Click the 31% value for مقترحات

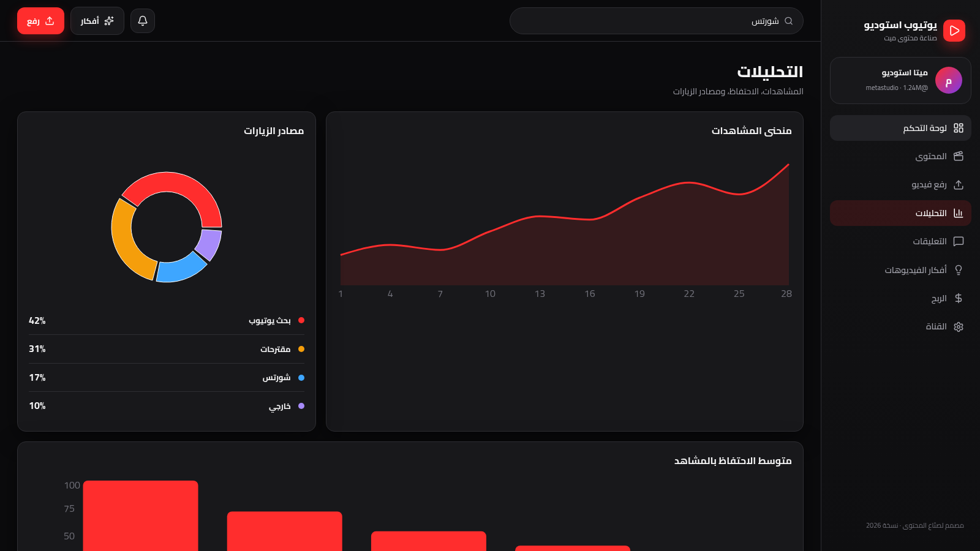(x=37, y=349)
